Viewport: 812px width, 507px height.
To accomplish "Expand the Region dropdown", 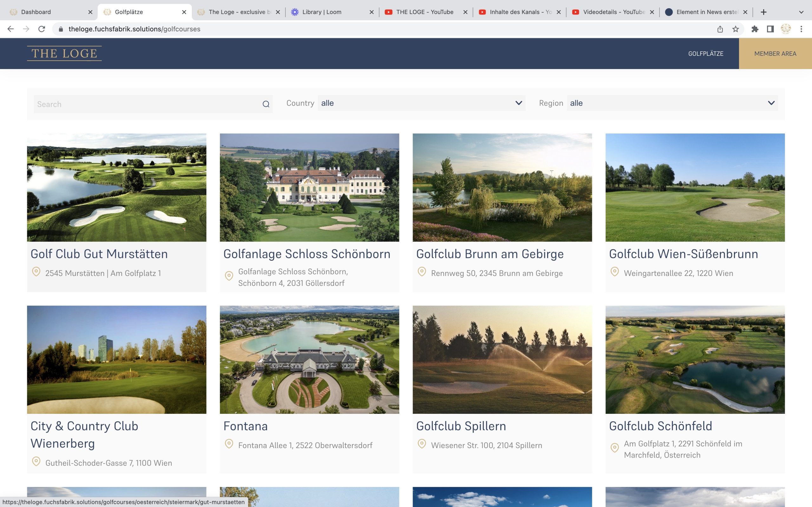I will click(x=672, y=103).
